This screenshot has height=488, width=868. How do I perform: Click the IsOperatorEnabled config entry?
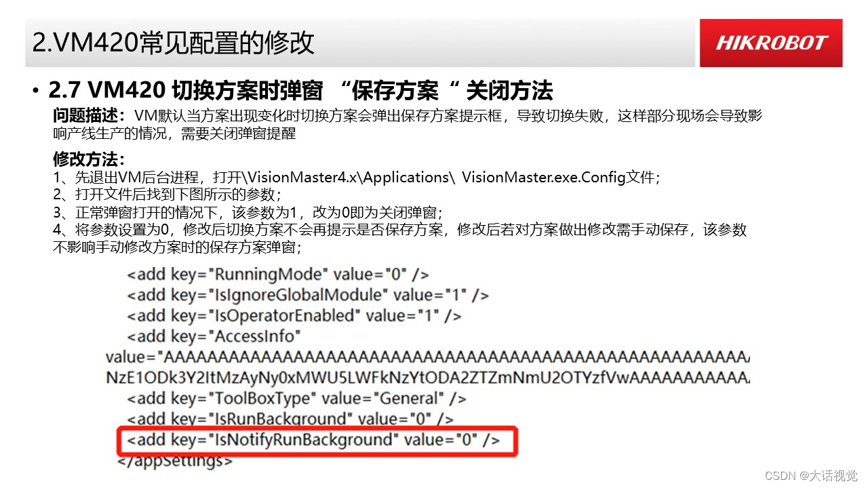(295, 315)
